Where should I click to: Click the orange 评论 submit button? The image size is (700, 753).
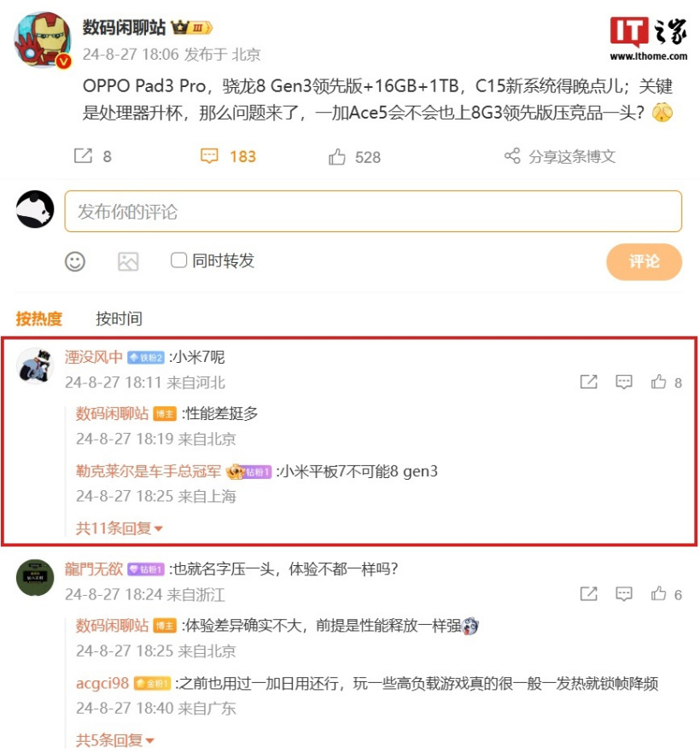click(x=644, y=262)
